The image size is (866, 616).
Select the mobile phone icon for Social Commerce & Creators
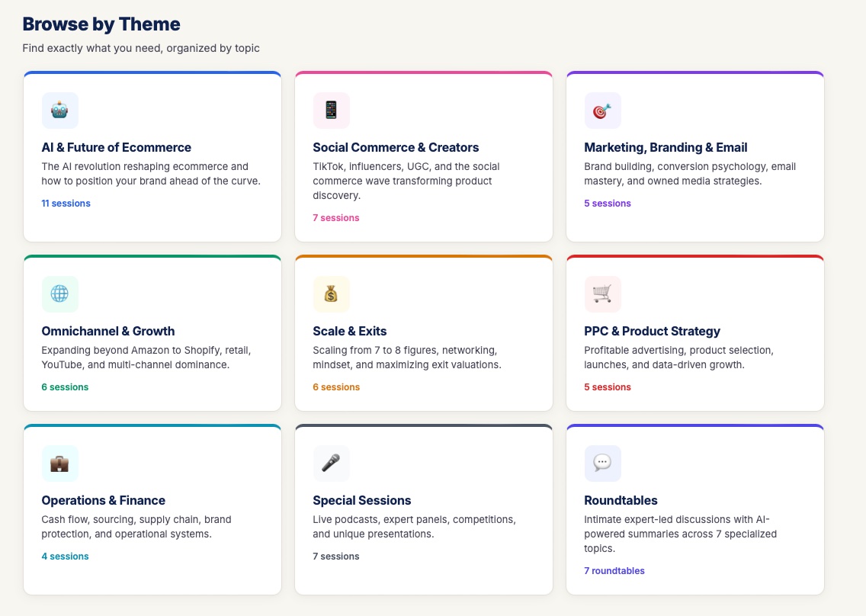coord(331,111)
